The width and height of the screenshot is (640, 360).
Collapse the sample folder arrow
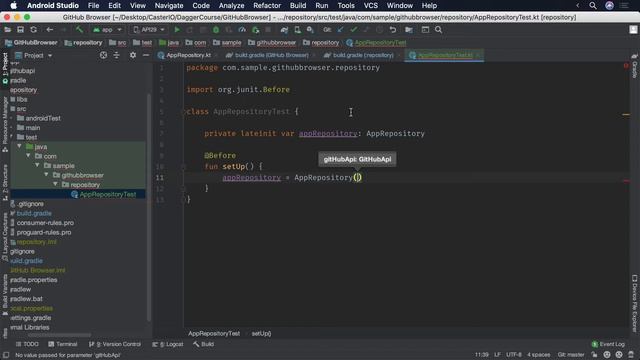point(37,165)
